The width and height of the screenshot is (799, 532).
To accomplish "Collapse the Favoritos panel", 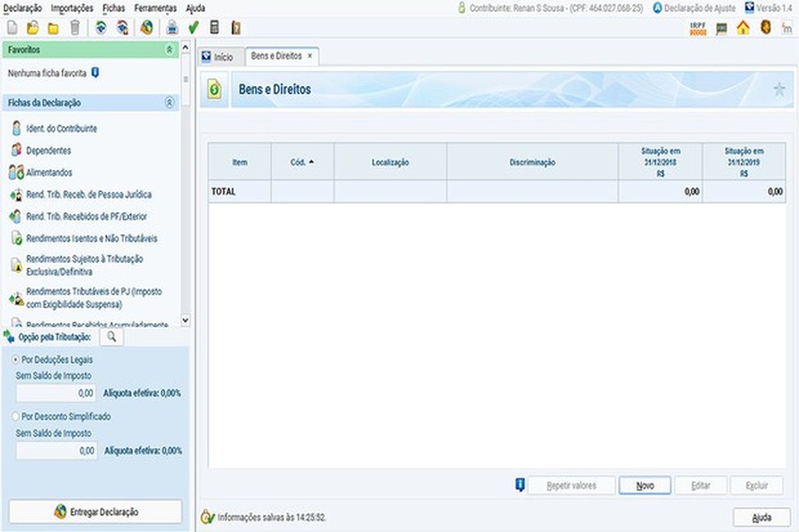I will tap(169, 50).
